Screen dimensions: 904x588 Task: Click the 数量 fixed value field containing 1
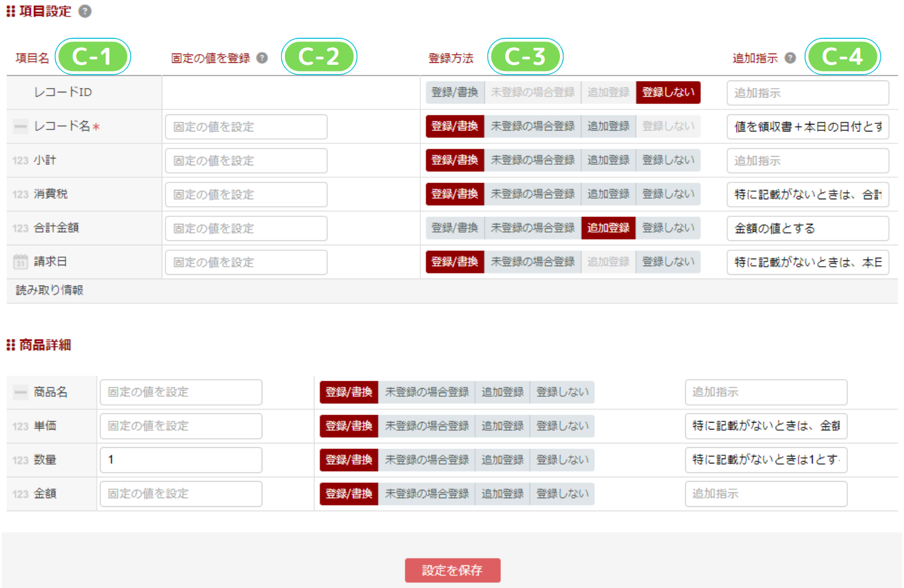pyautogui.click(x=181, y=460)
